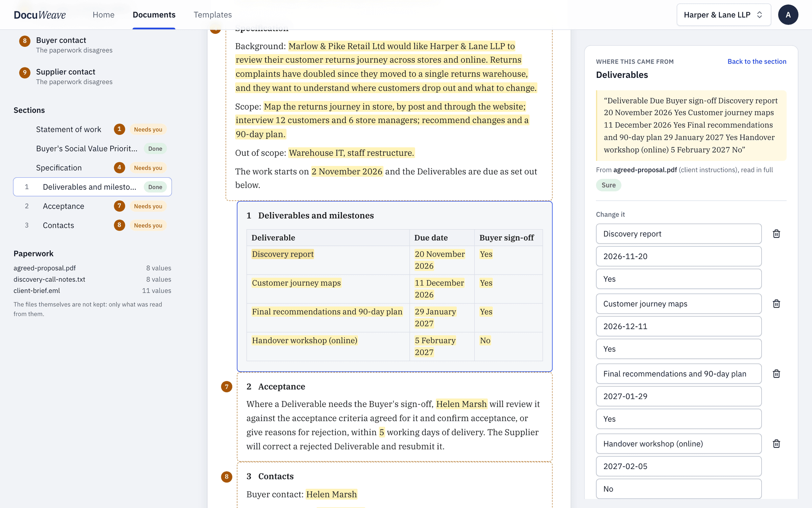Edit the No sign-off field

coord(678,489)
